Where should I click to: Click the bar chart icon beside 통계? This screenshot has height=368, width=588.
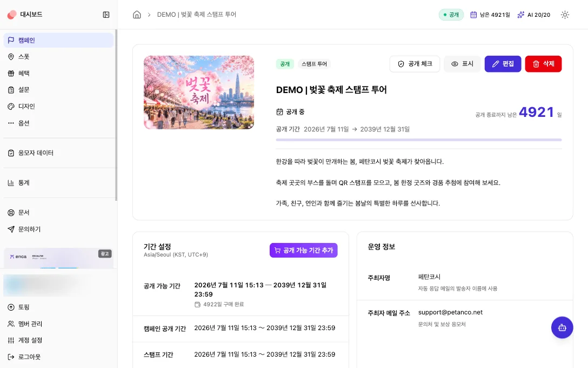(x=11, y=183)
